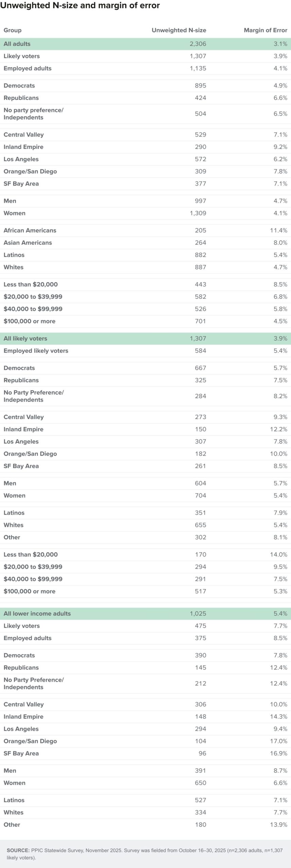
Task: Click the margin value 12.2%
Action: [x=279, y=429]
